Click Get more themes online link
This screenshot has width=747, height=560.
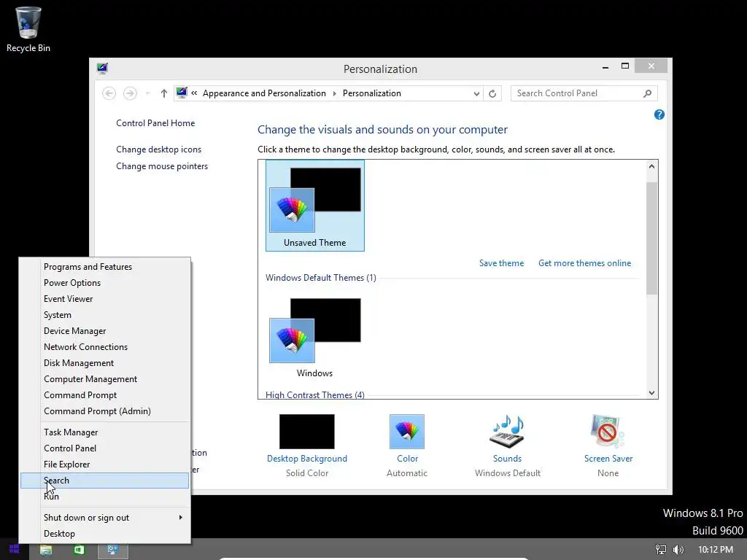[584, 263]
